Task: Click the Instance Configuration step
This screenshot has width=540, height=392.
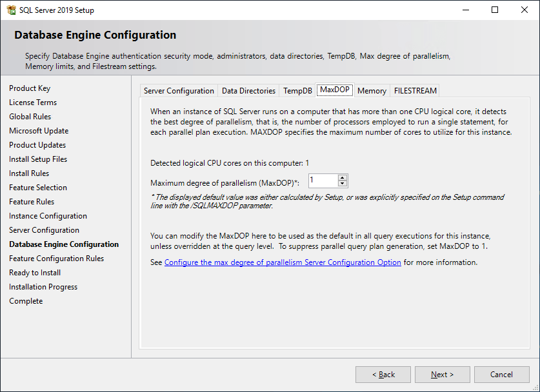Action: (x=48, y=216)
